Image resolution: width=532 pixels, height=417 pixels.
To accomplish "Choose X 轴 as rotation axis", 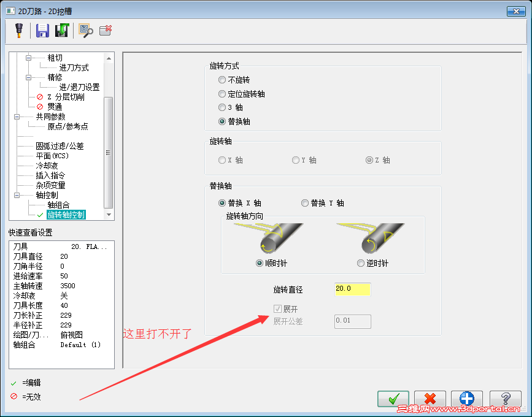I will [x=231, y=160].
